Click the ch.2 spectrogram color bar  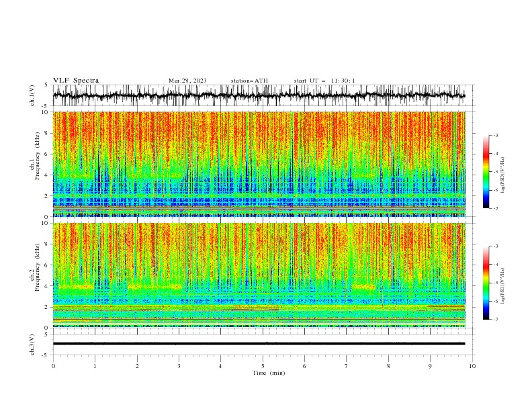click(x=486, y=283)
